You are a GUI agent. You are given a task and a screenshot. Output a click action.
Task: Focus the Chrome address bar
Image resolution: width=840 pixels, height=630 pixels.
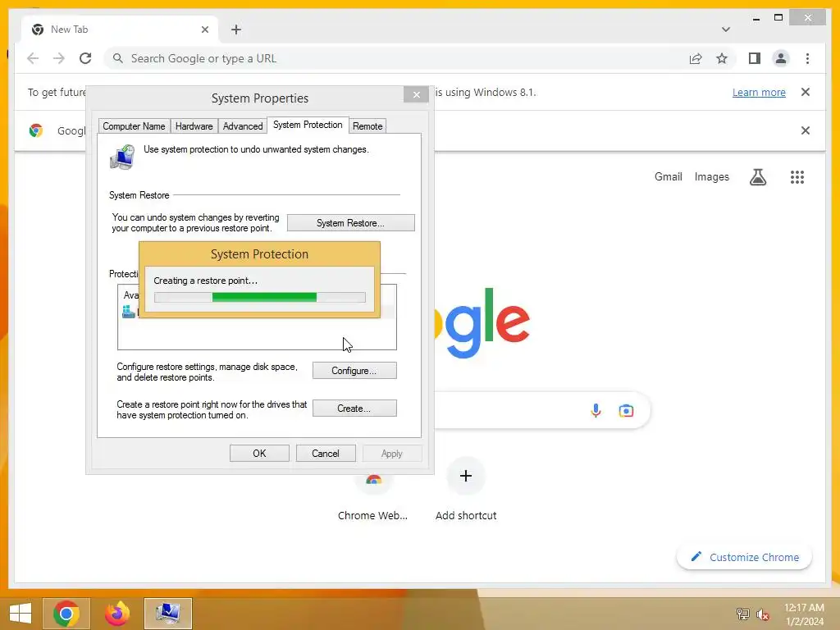click(396, 58)
